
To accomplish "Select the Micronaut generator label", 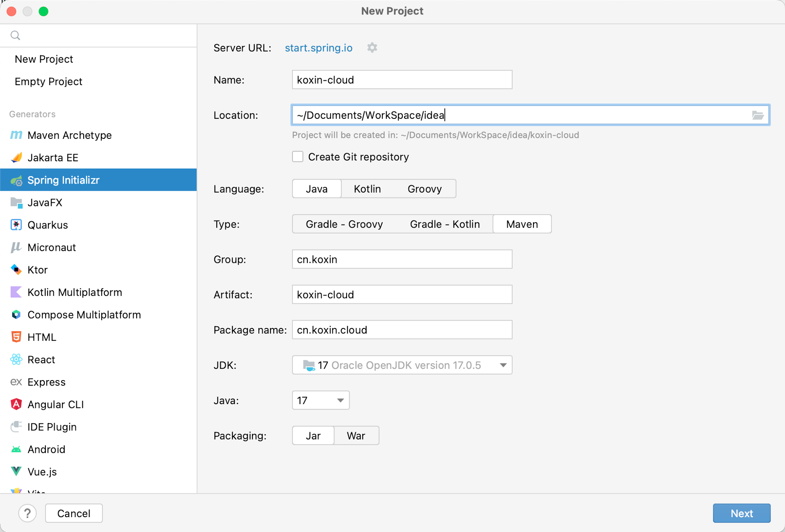I will [x=51, y=248].
